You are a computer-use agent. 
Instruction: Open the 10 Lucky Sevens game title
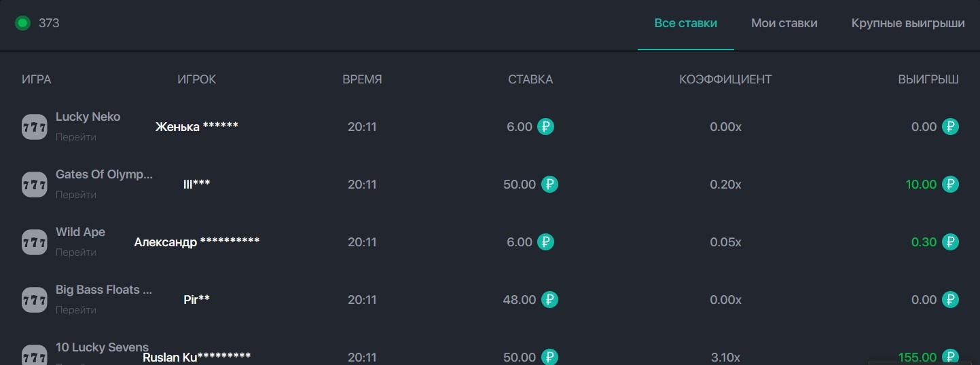click(x=102, y=347)
